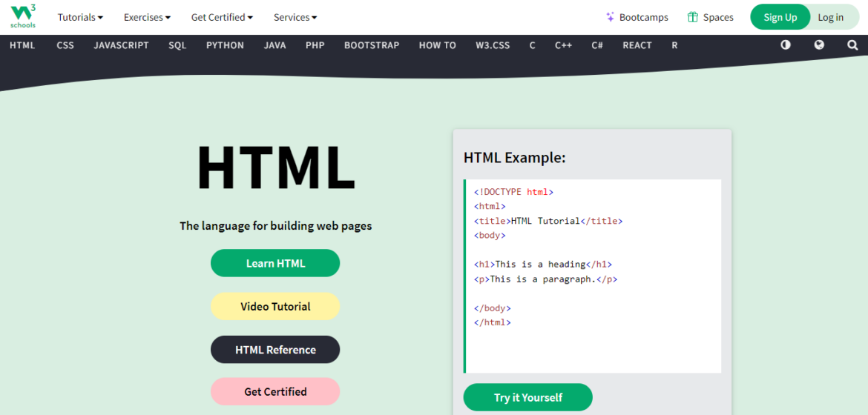This screenshot has width=868, height=415.
Task: Open the BOOTSTRAP tutorial tab
Action: click(372, 45)
